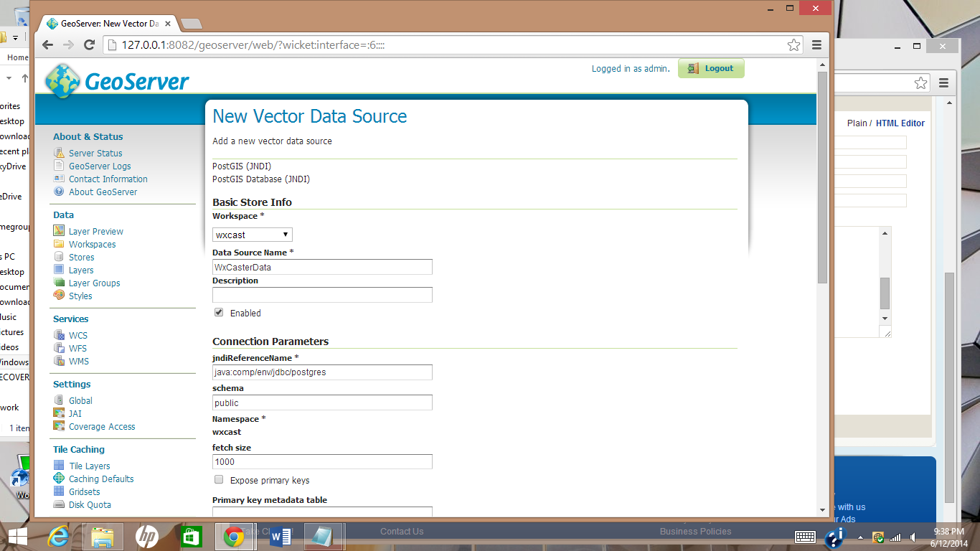
Task: Click the WMS service icon
Action: (x=59, y=361)
